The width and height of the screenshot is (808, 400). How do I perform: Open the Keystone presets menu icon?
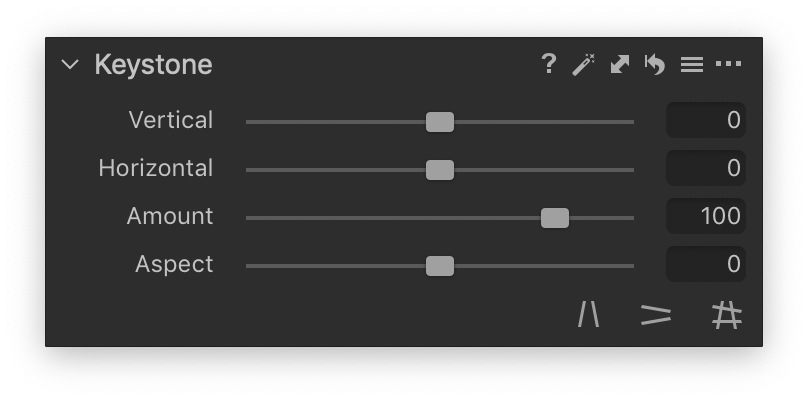point(692,65)
